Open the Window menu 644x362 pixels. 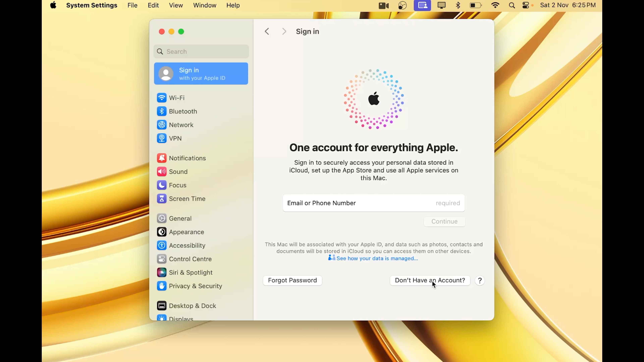tap(204, 5)
